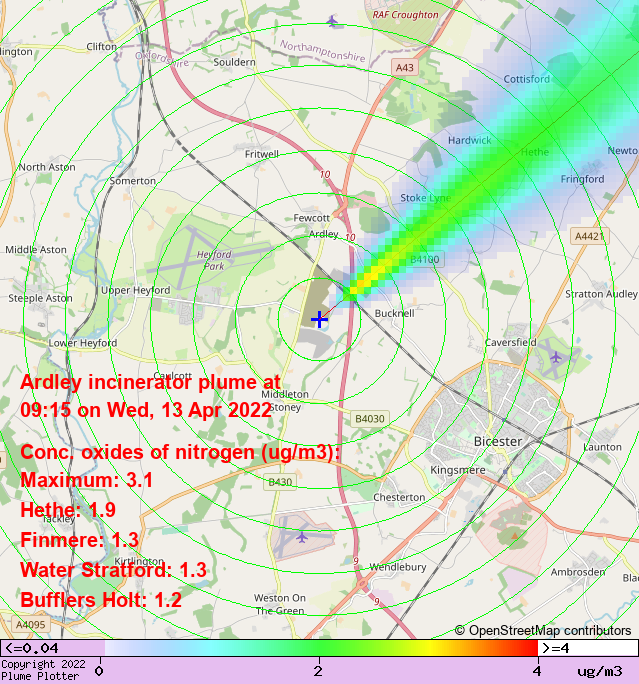Screen dimensions: 639x684
Task: Select the Chesterton label
Action: coord(399,497)
